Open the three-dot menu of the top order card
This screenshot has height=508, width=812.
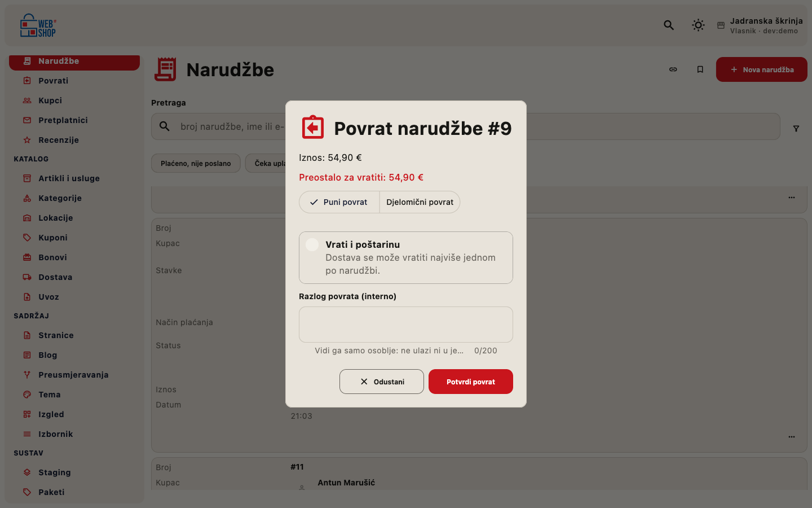pos(792,198)
